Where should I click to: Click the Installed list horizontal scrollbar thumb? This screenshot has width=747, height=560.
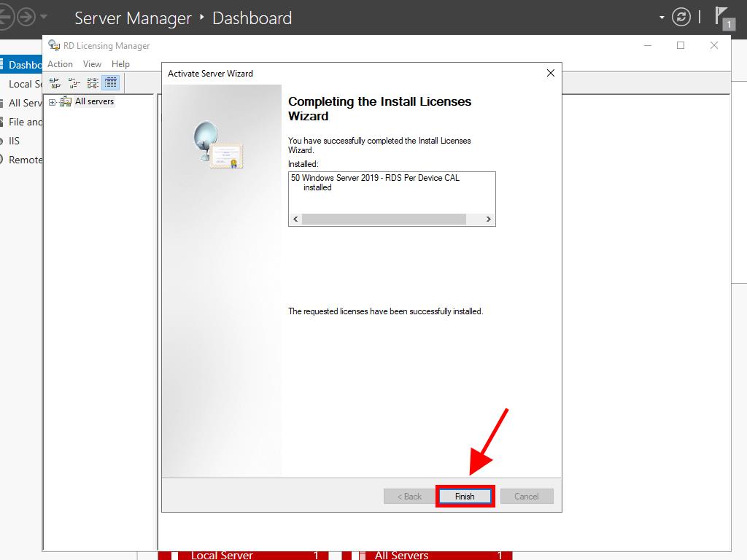pos(384,219)
